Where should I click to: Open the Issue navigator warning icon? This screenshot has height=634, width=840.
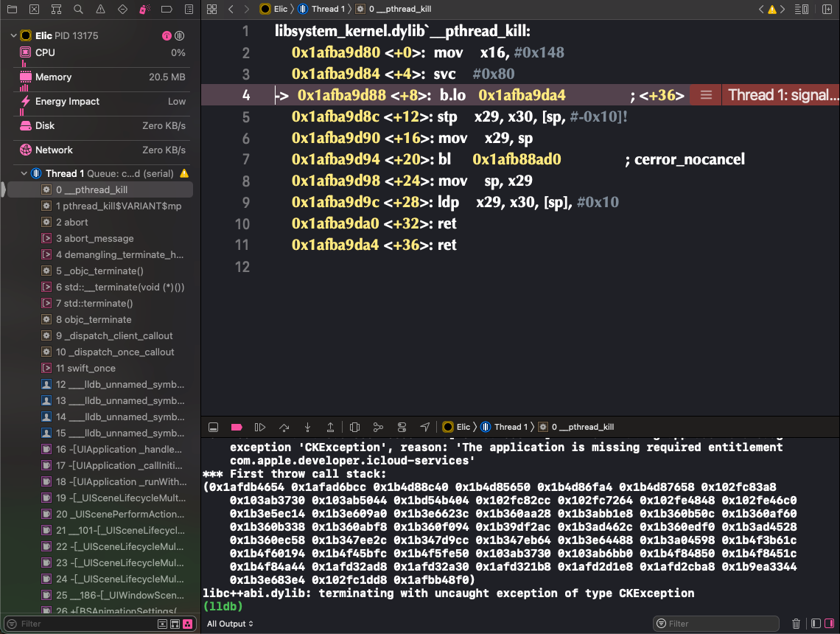(x=100, y=9)
